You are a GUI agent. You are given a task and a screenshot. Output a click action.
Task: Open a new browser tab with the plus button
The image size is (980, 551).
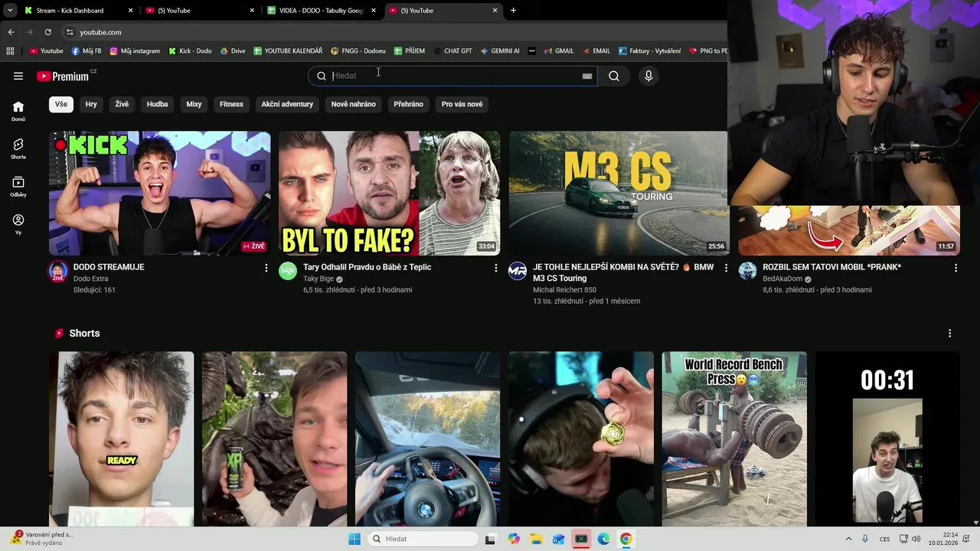coord(513,11)
